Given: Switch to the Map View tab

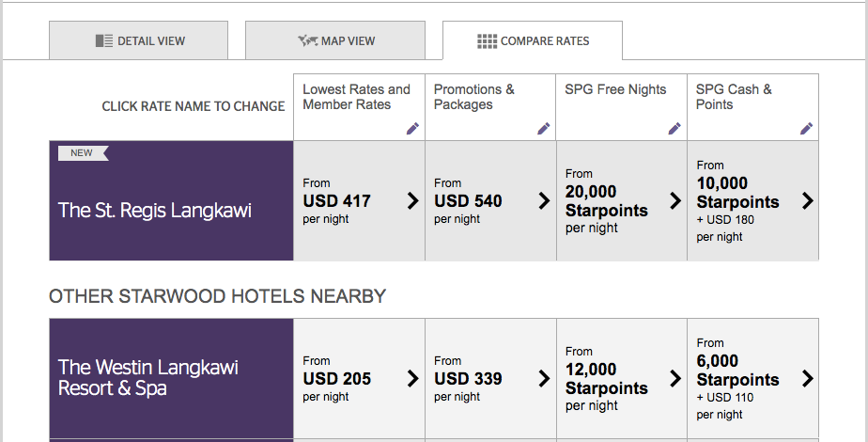Looking at the screenshot, I should click(334, 41).
